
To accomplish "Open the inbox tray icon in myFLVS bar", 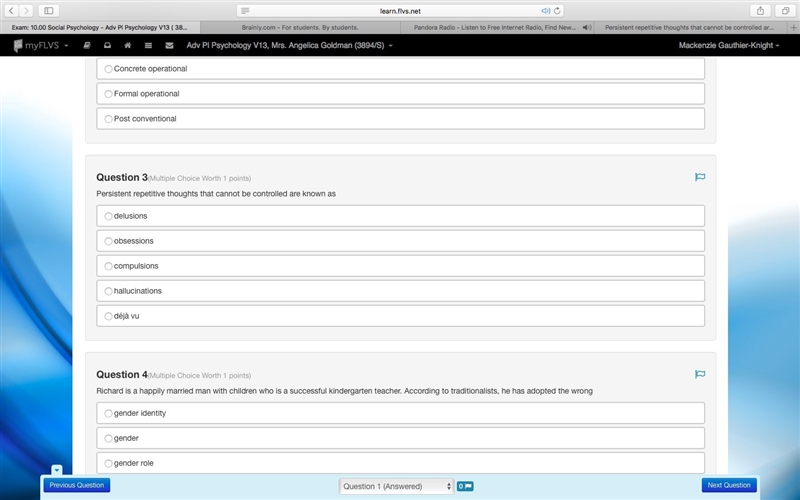I will coord(107,45).
